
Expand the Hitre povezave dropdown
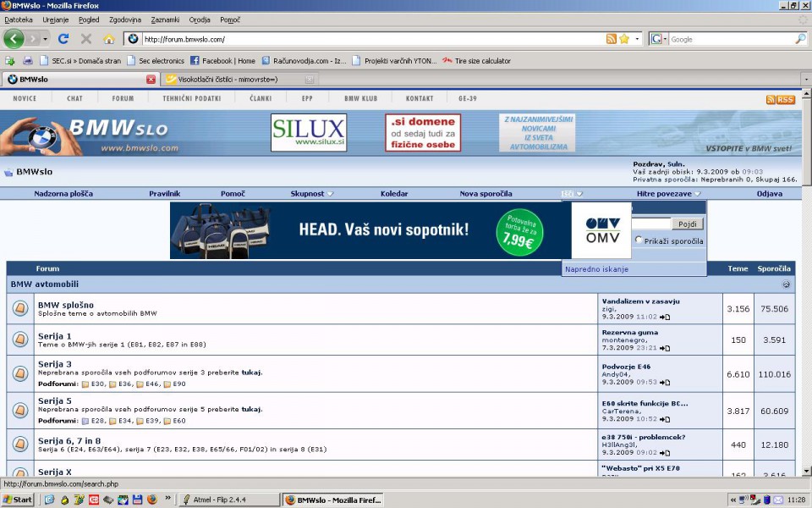[698, 194]
